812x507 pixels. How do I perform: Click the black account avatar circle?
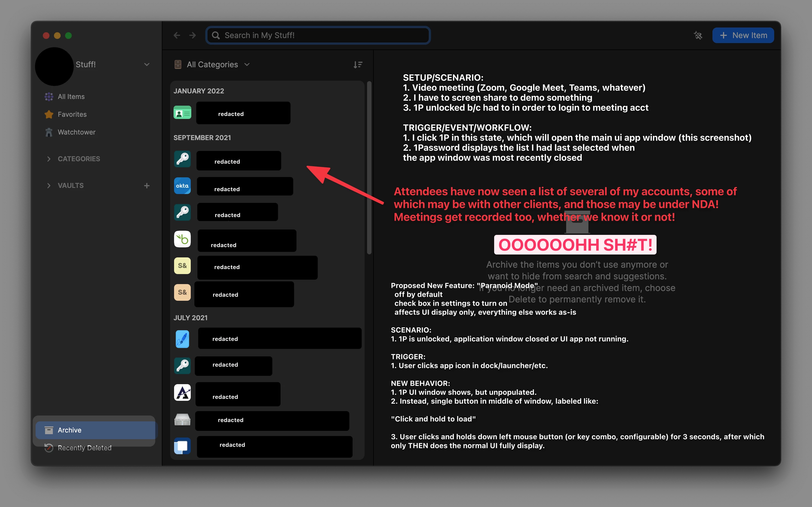[54, 66]
